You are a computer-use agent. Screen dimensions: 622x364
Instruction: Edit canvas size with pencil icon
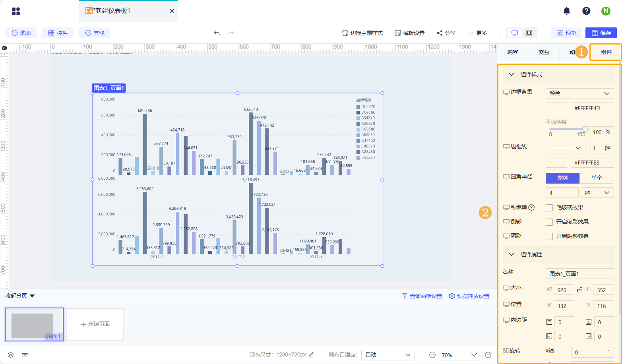coord(311,355)
